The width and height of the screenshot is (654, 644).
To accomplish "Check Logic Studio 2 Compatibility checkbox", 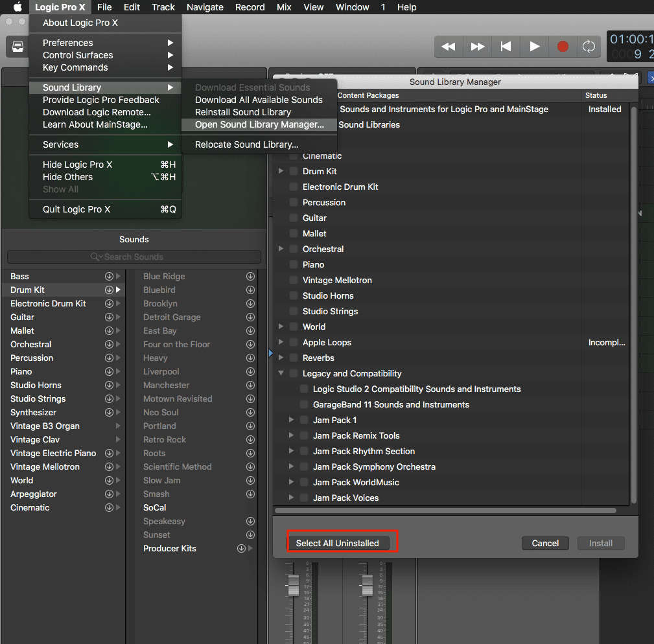I will pos(304,389).
